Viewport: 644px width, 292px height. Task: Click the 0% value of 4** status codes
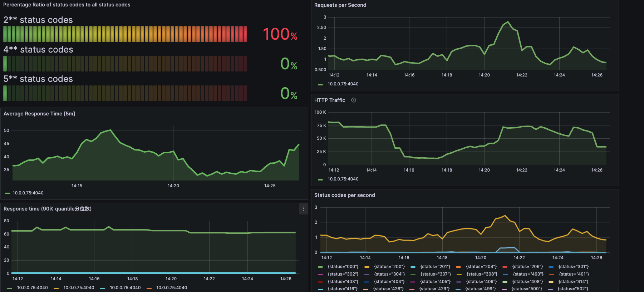[289, 64]
